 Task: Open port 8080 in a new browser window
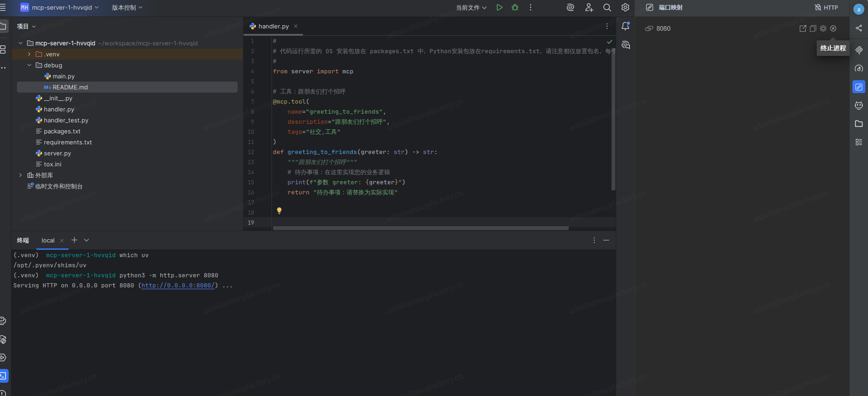click(803, 28)
